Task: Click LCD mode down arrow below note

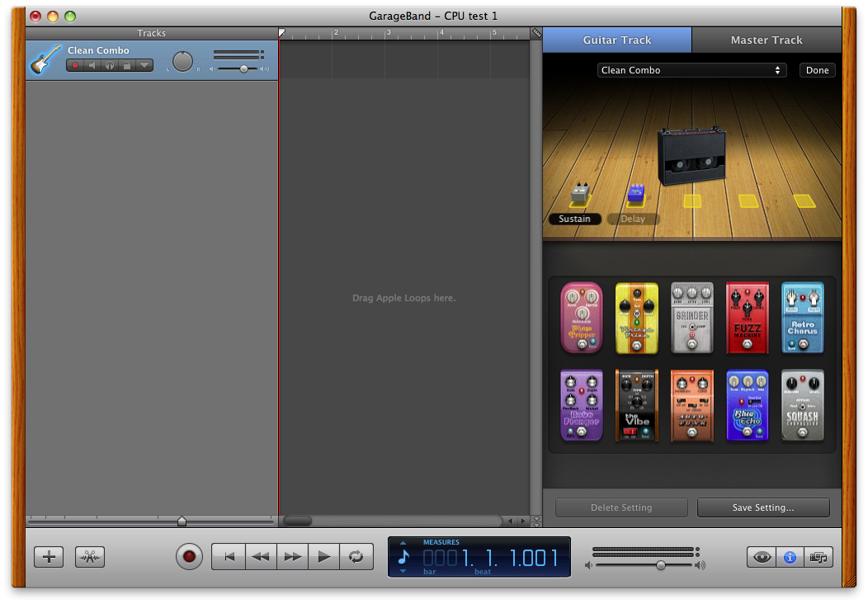Action: pyautogui.click(x=403, y=571)
